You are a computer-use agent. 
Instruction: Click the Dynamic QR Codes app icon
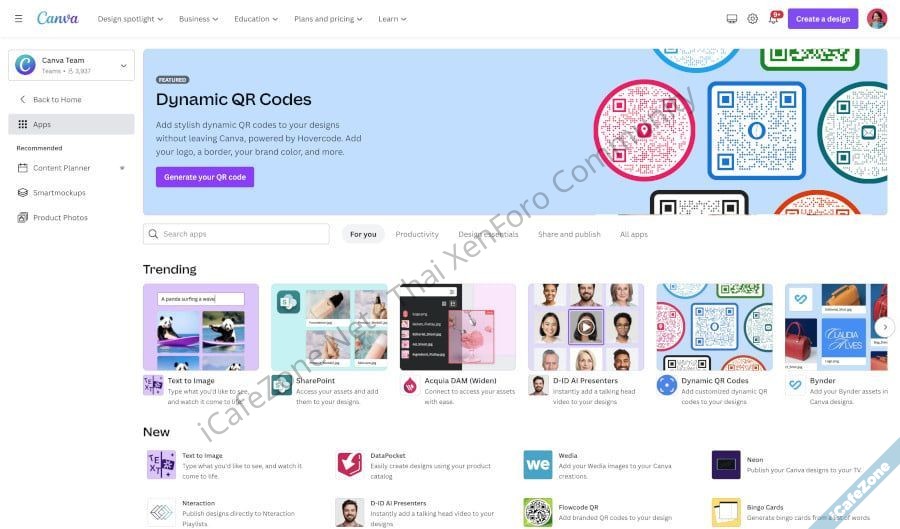666,385
